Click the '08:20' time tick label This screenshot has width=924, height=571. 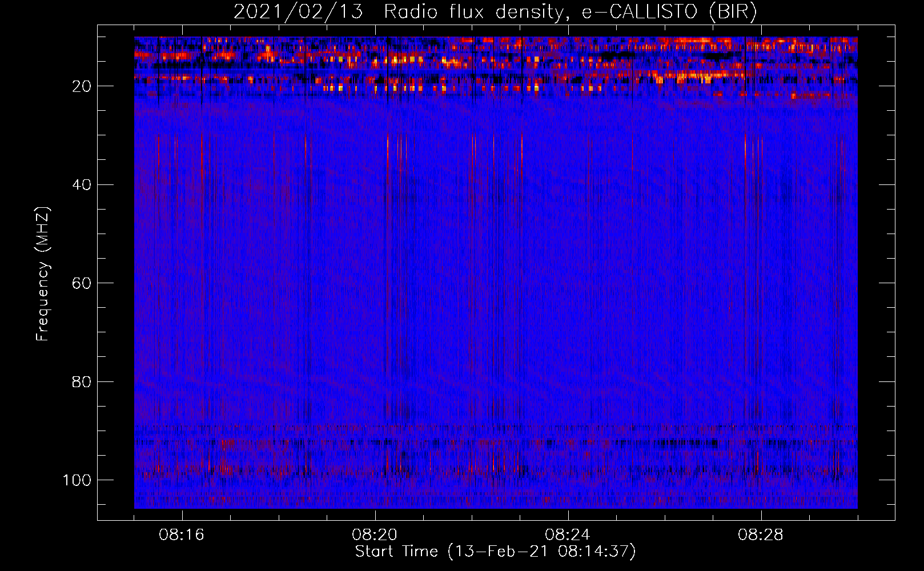coord(375,535)
